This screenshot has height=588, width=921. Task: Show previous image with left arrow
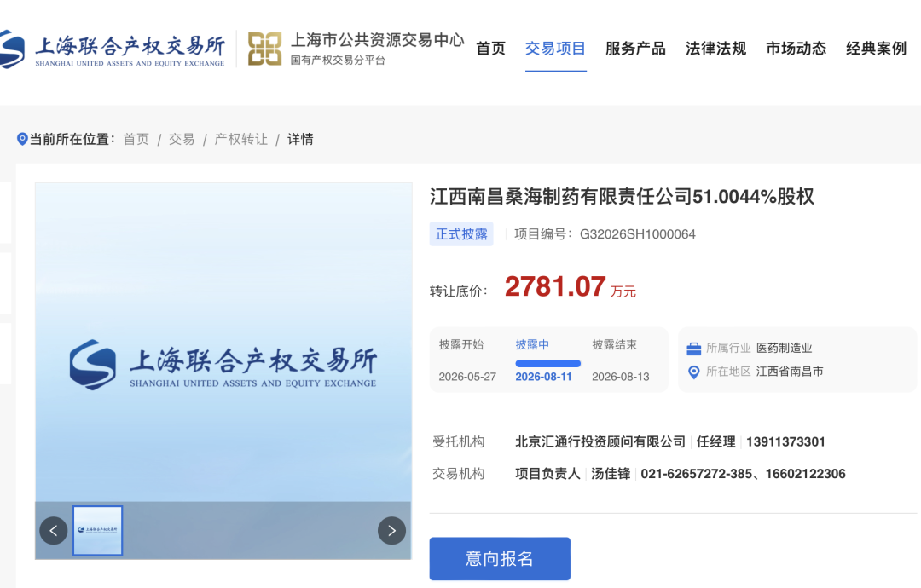(x=54, y=531)
